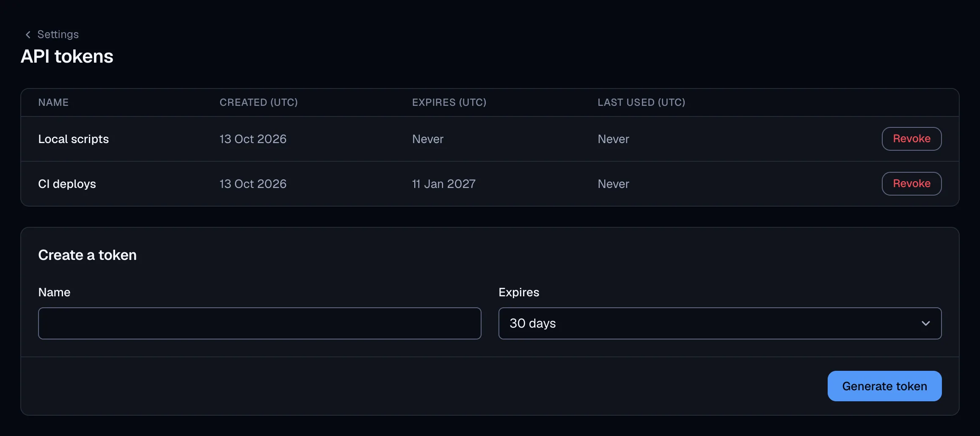Click the Expires value Never for Local scripts
980x436 pixels.
click(x=428, y=139)
